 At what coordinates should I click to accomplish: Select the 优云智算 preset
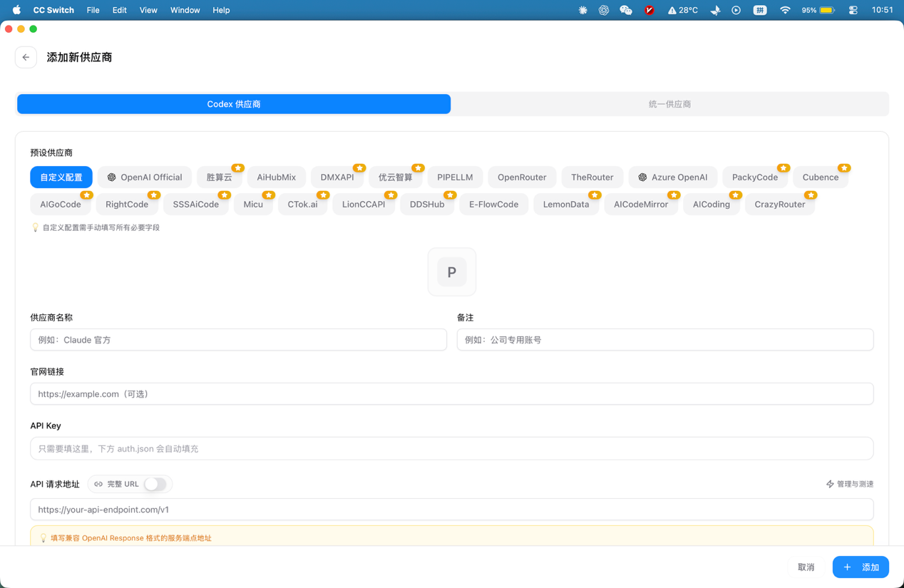click(x=396, y=177)
